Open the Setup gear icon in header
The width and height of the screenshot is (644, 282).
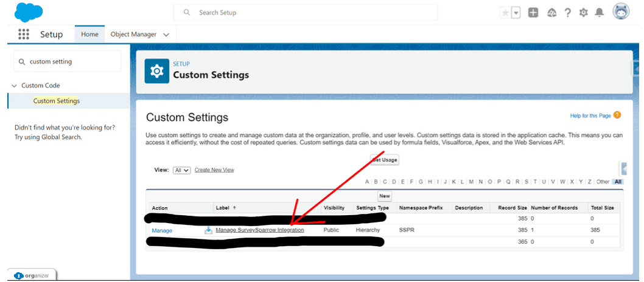[x=584, y=13]
